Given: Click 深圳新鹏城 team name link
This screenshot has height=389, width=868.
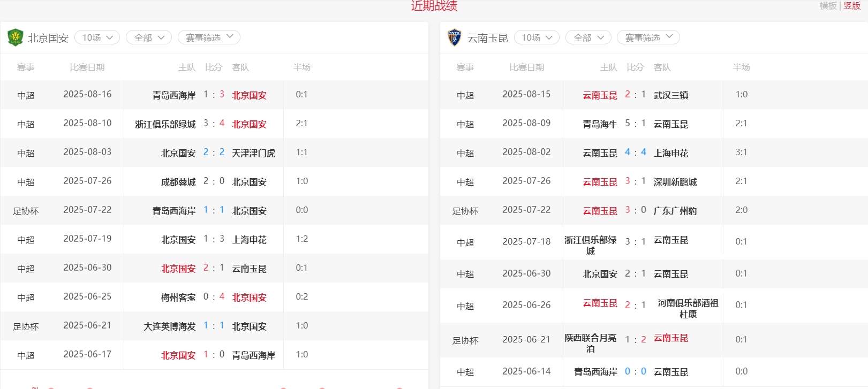Looking at the screenshot, I should (675, 182).
